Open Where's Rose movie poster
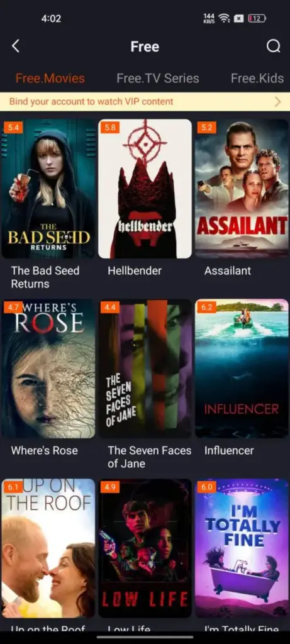 click(x=48, y=369)
